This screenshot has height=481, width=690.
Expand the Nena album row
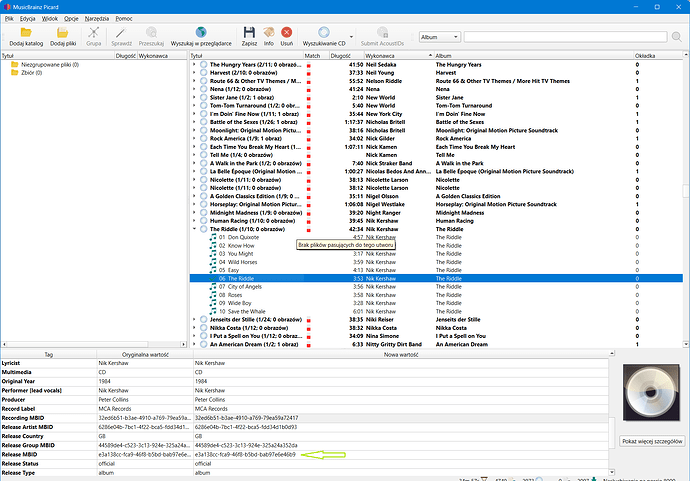click(x=194, y=89)
